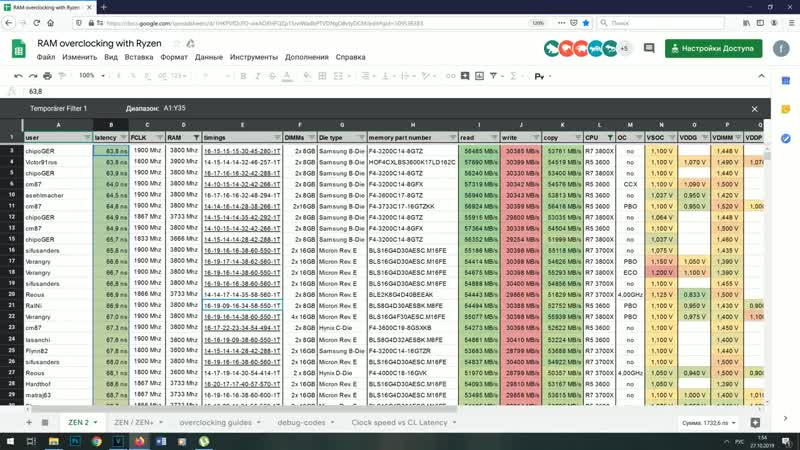The height and width of the screenshot is (450, 800).
Task: Open active filter on CPU column
Action: click(x=610, y=138)
